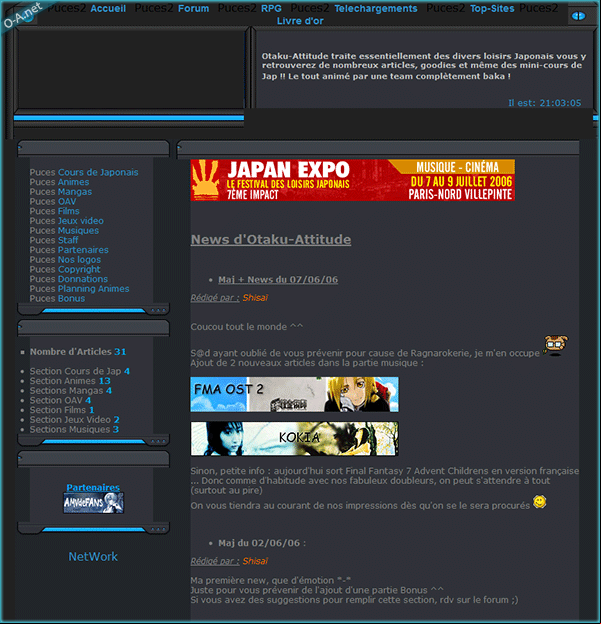The width and height of the screenshot is (601, 624).
Task: Click the AMVdeFANS partner banner
Action: coord(94,503)
